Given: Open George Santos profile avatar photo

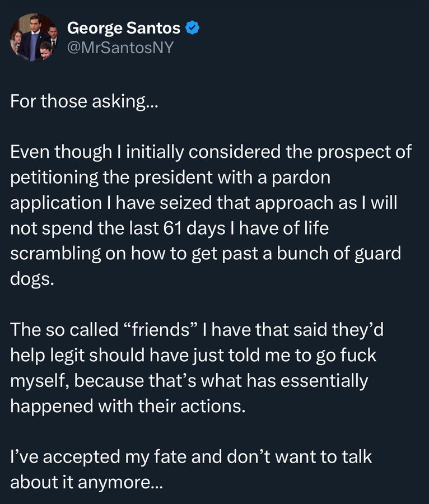Looking at the screenshot, I should tap(32, 38).
